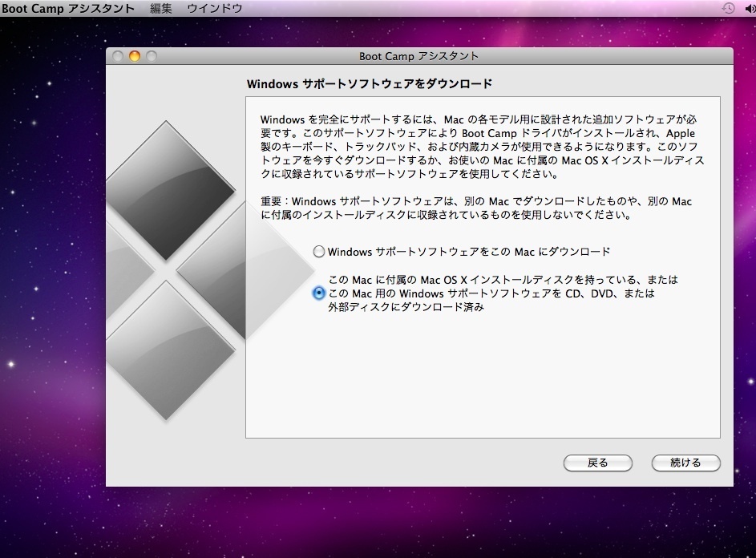Screen dimensions: 756x558
Task: Minimize the window with the yellow button
Action: click(135, 56)
